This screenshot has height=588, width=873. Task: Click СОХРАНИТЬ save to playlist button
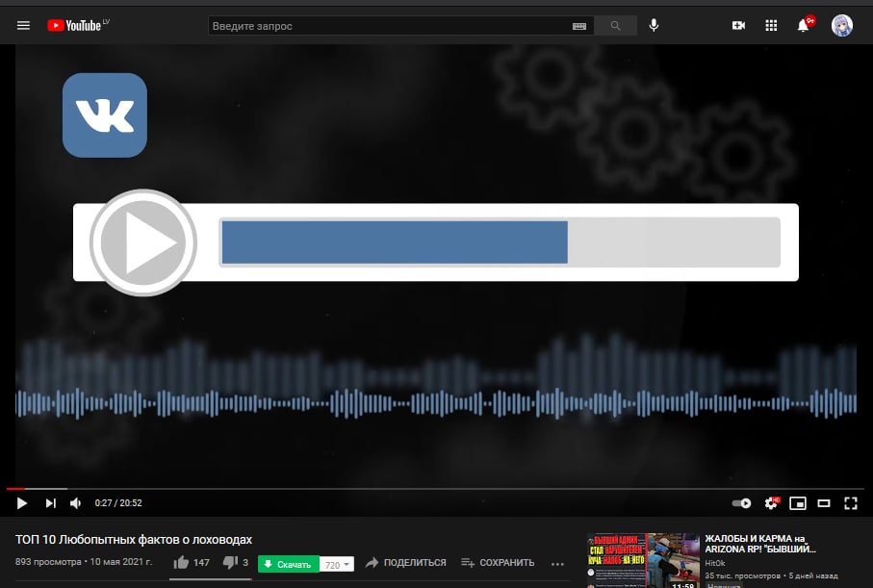(498, 562)
